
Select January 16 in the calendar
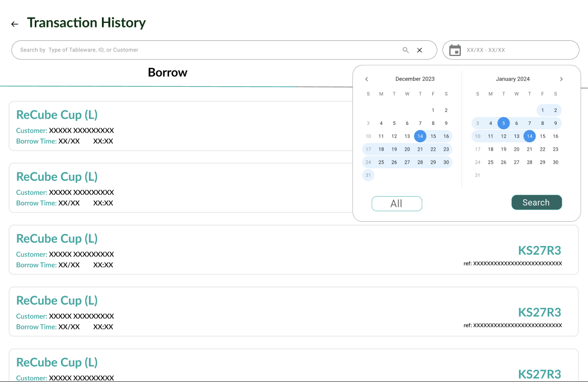tap(556, 136)
